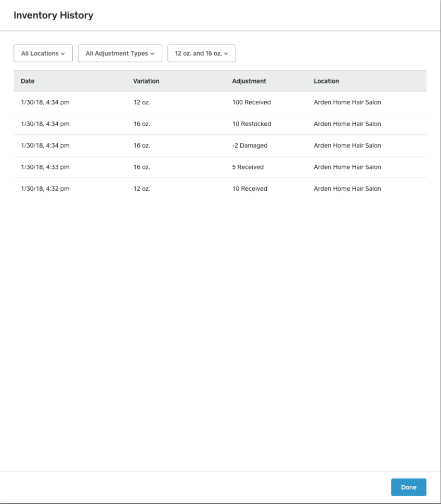The image size is (441, 504).
Task: Open the All Locations filter dropdown
Action: click(x=43, y=53)
